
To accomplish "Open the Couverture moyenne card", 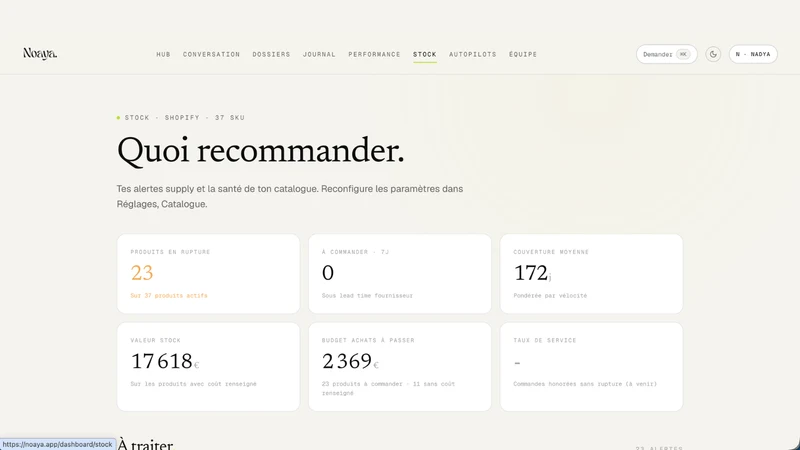I will pos(591,274).
